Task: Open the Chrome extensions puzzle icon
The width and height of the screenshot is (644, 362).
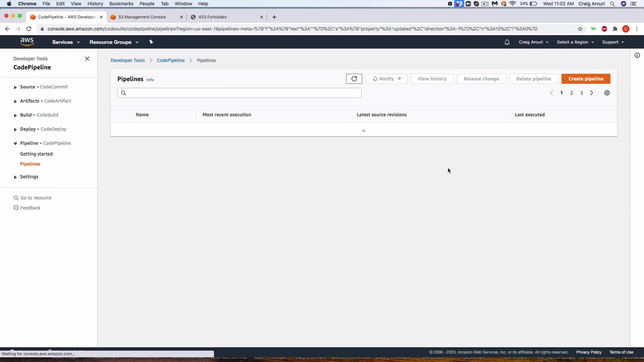Action: point(615,29)
